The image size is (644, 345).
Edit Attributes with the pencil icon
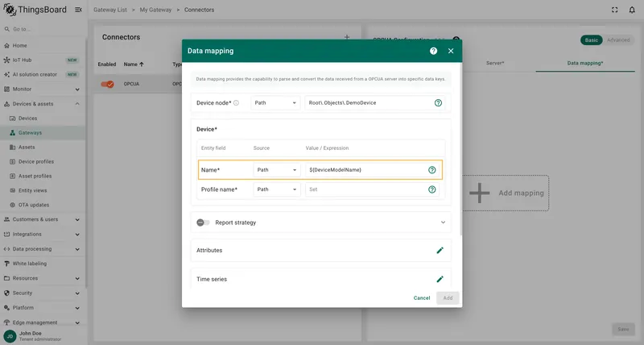coord(440,251)
